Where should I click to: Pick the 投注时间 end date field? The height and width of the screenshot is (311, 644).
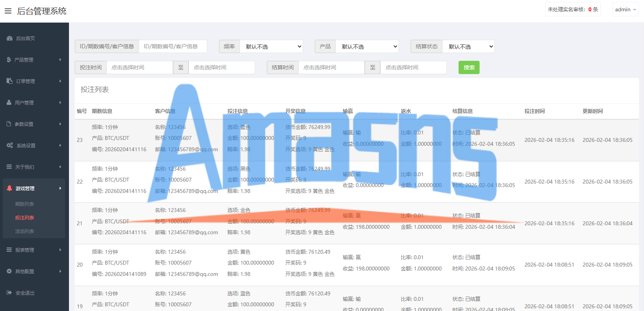tap(222, 67)
